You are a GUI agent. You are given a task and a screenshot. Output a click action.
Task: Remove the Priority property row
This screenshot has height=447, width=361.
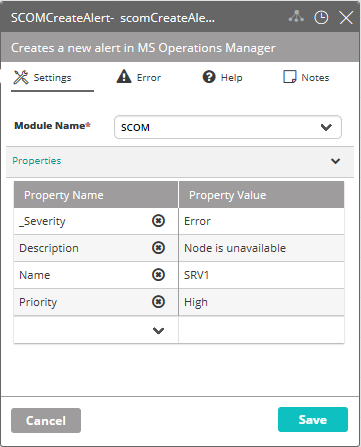158,302
